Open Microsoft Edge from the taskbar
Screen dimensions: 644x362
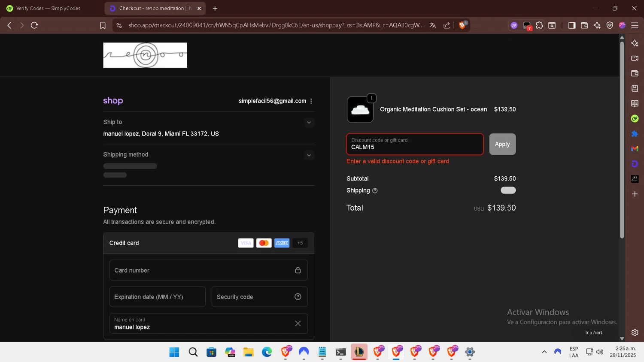coord(267,352)
